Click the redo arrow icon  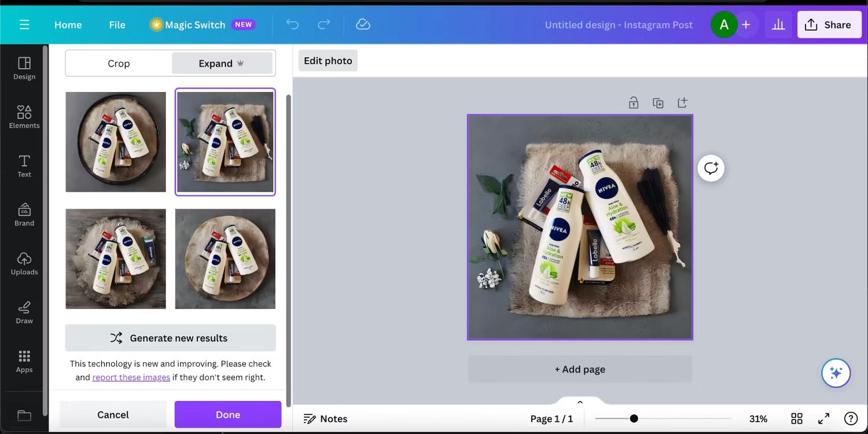[x=324, y=24]
